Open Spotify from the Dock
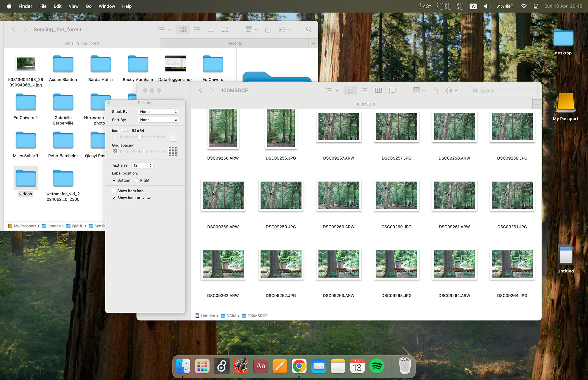588x380 pixels. coord(377,366)
